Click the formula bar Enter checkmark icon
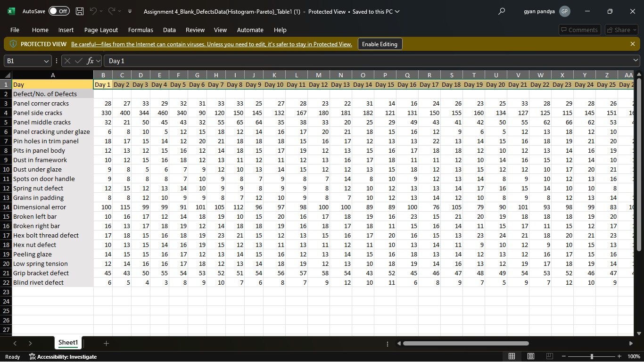 tap(79, 61)
